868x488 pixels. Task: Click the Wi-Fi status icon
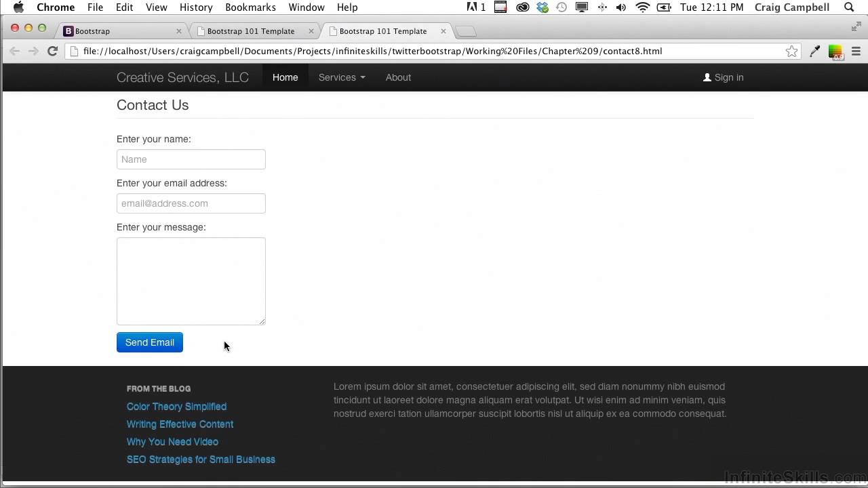tap(642, 7)
